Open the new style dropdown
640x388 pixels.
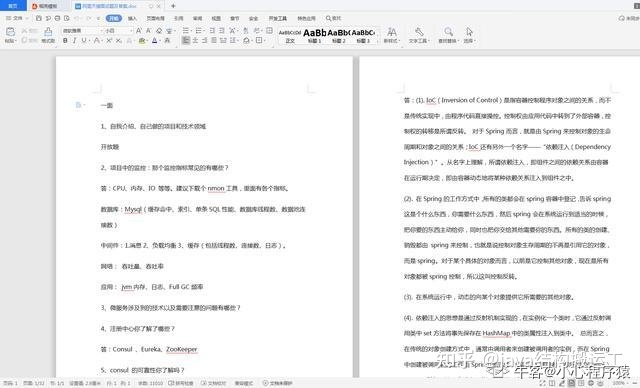[391, 35]
